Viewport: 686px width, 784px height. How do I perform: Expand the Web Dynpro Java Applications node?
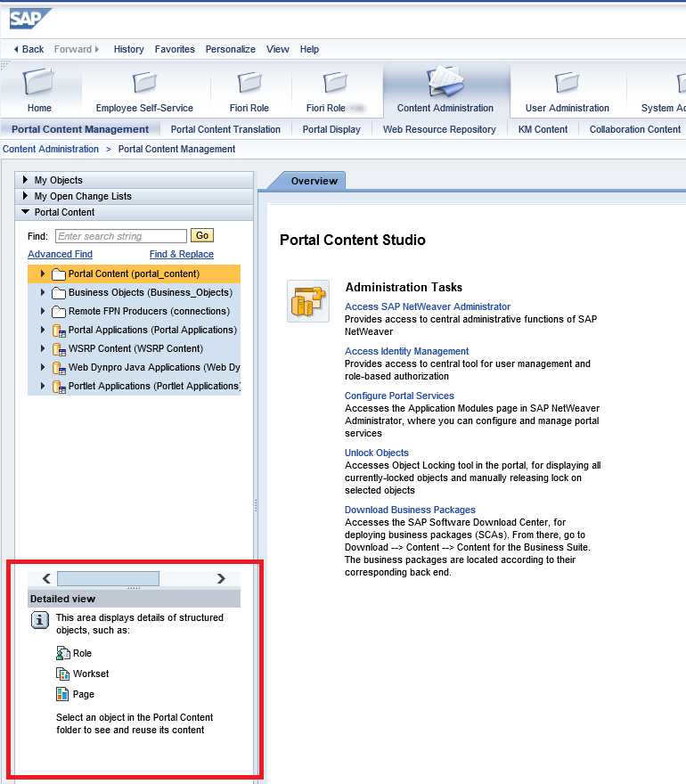[43, 367]
